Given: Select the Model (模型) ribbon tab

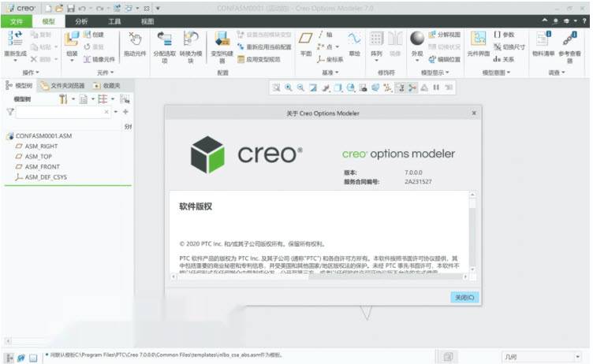Looking at the screenshot, I should click(48, 21).
